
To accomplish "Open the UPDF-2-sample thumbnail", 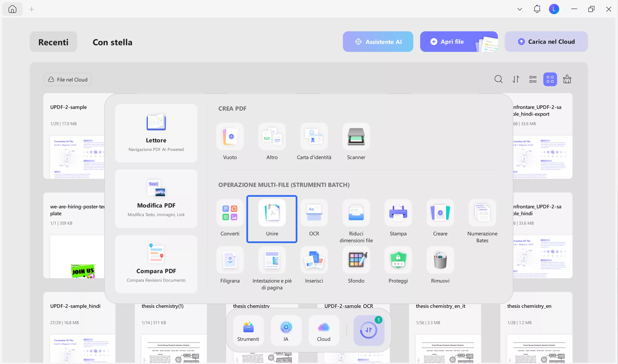I will (x=76, y=157).
